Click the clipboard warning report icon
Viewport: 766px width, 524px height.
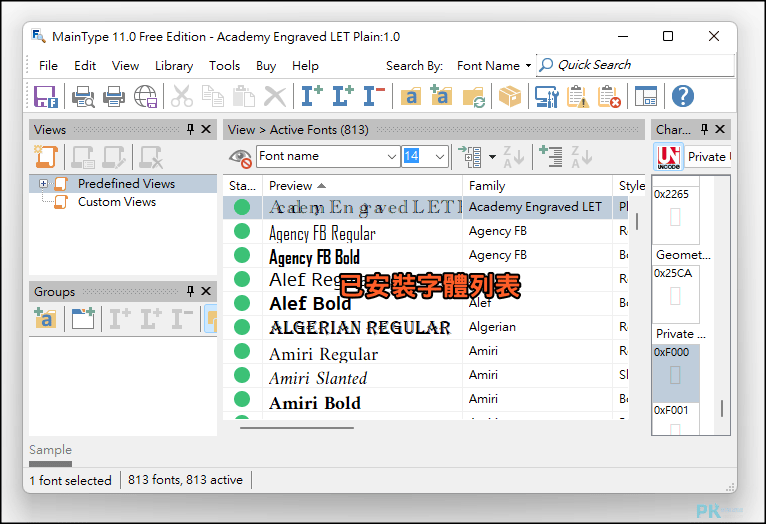pyautogui.click(x=577, y=96)
